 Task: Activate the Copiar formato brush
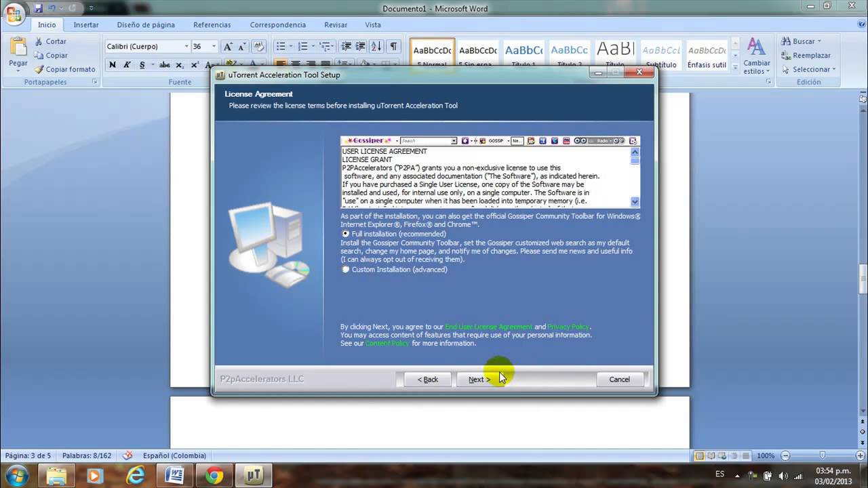(x=64, y=69)
